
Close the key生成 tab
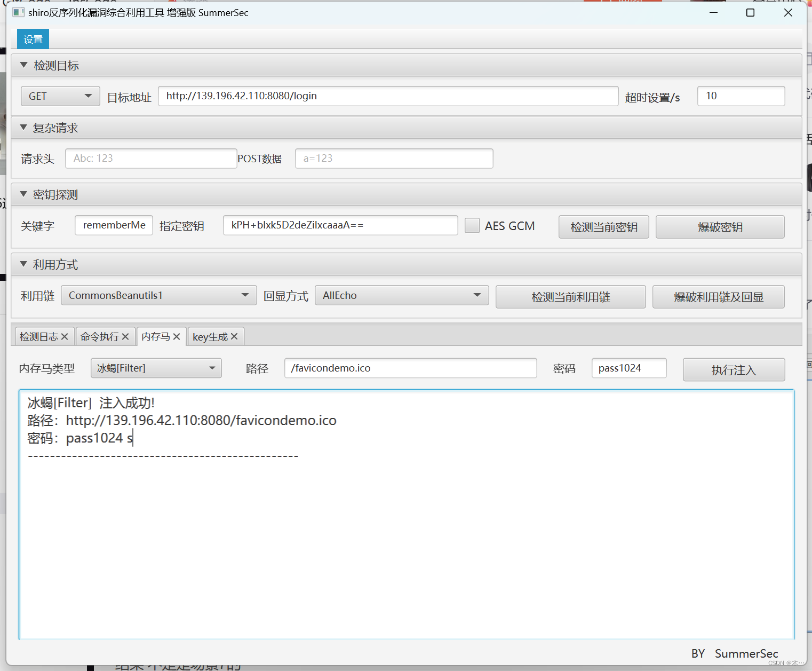[234, 337]
